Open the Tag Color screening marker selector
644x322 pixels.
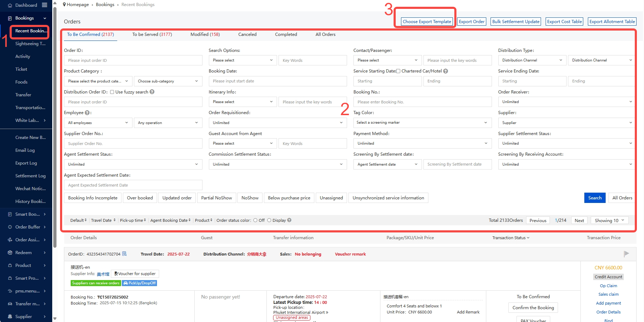pyautogui.click(x=422, y=123)
